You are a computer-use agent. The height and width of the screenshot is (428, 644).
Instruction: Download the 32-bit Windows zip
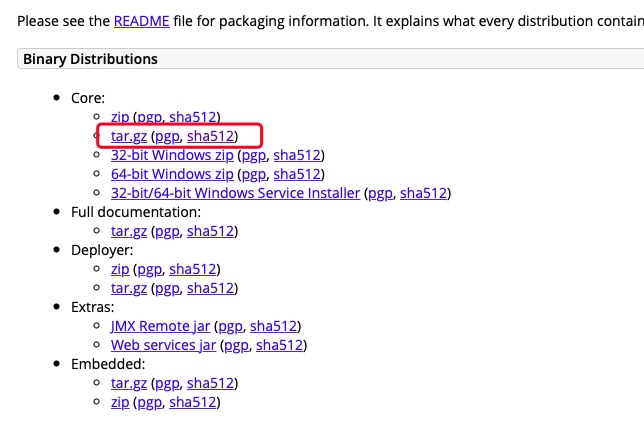point(172,155)
